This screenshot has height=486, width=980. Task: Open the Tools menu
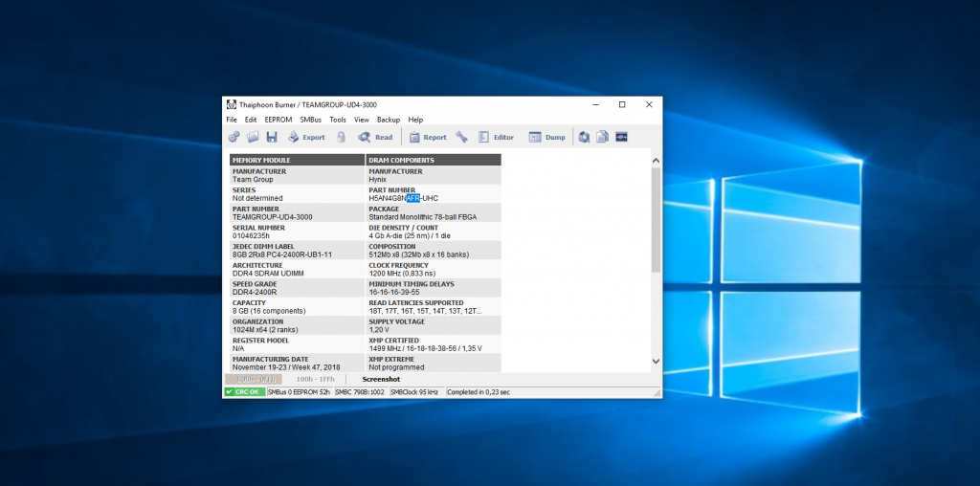[x=338, y=120]
